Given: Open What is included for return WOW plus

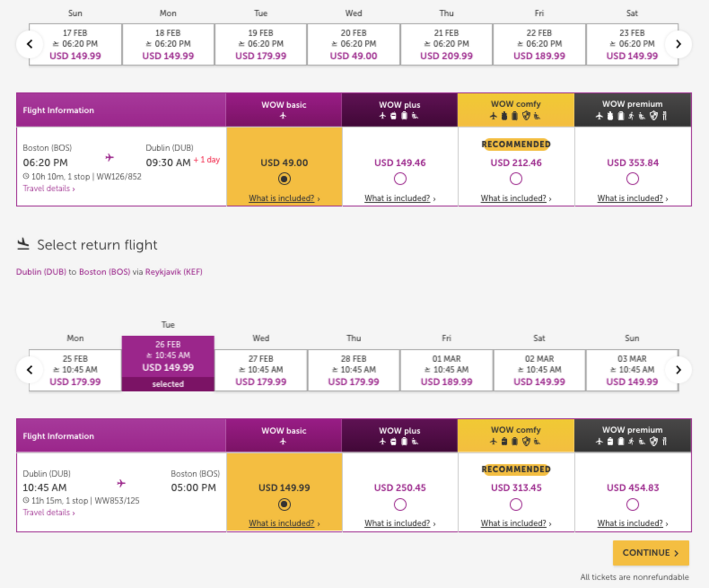Looking at the screenshot, I should [x=400, y=523].
